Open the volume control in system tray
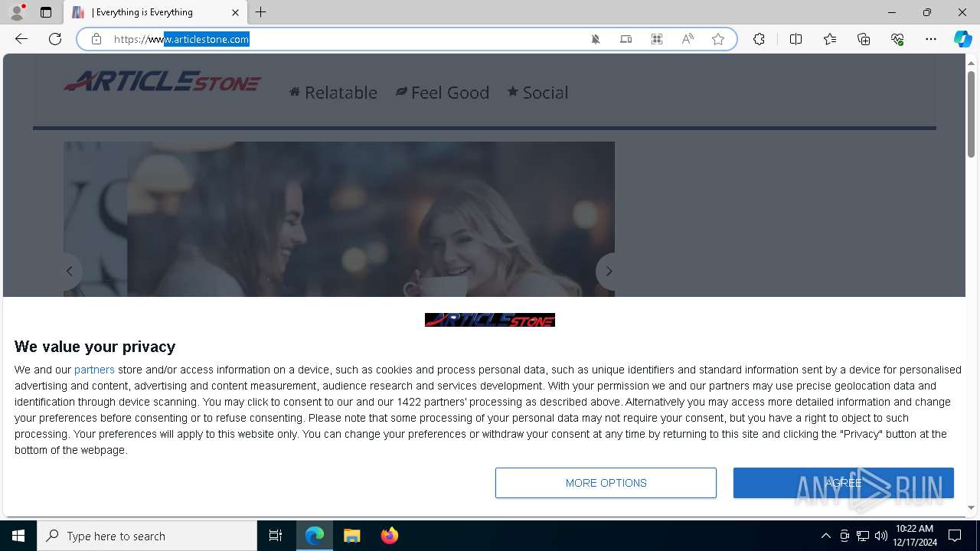The image size is (980, 551). [881, 536]
